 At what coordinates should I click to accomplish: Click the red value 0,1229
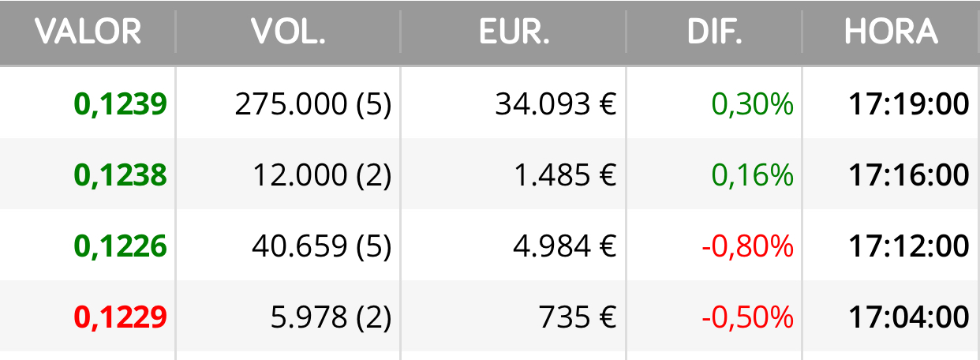click(121, 317)
